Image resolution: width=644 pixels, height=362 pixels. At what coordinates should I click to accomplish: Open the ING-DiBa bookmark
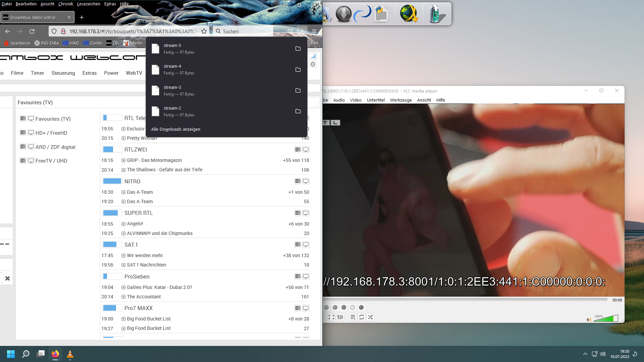47,43
